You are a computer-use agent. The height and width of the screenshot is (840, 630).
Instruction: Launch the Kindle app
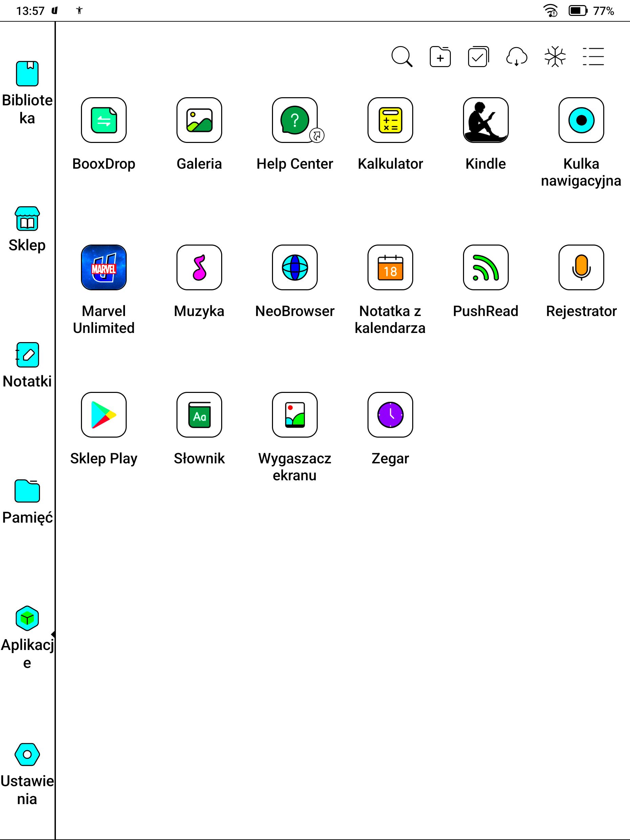485,120
